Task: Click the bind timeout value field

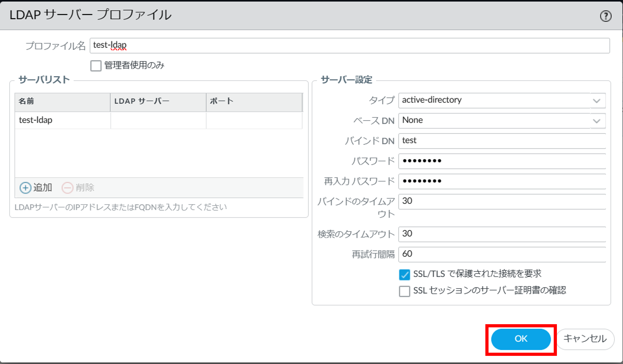Action: (x=502, y=201)
